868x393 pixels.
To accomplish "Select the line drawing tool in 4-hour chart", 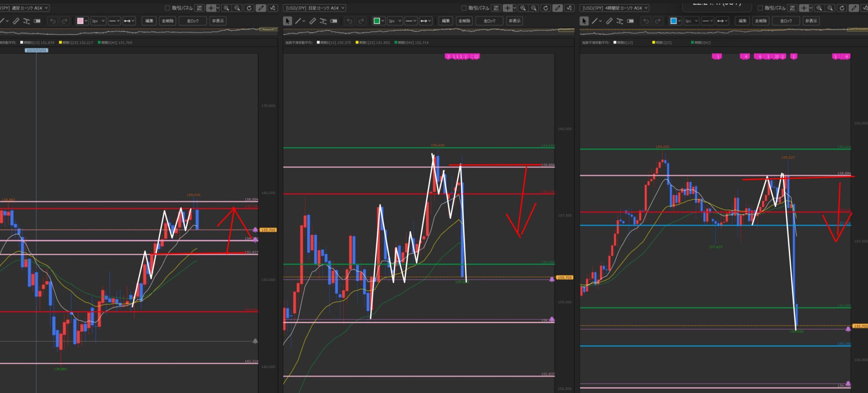I will (x=594, y=21).
